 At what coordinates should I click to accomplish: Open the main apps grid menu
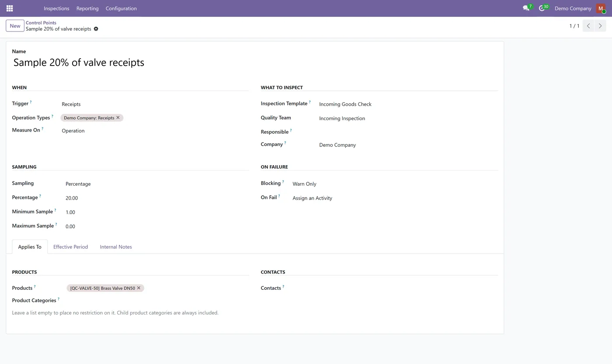pyautogui.click(x=10, y=8)
